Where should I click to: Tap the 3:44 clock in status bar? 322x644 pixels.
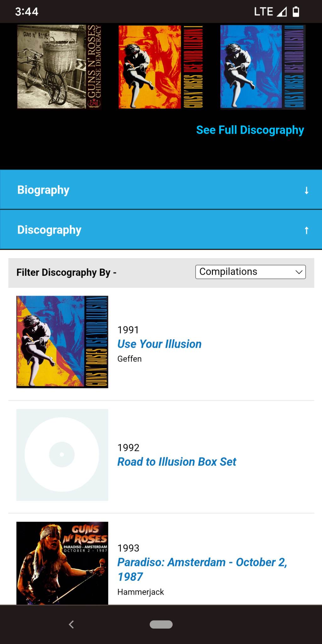pos(27,12)
